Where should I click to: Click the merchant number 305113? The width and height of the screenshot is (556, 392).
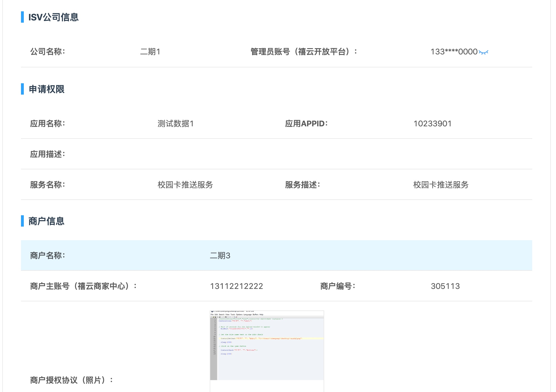pyautogui.click(x=445, y=286)
